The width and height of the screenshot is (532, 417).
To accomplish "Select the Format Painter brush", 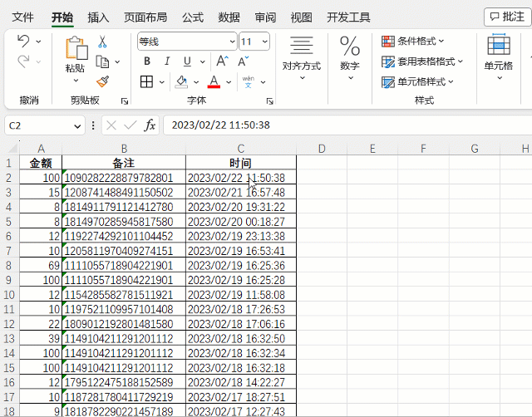I will point(102,81).
